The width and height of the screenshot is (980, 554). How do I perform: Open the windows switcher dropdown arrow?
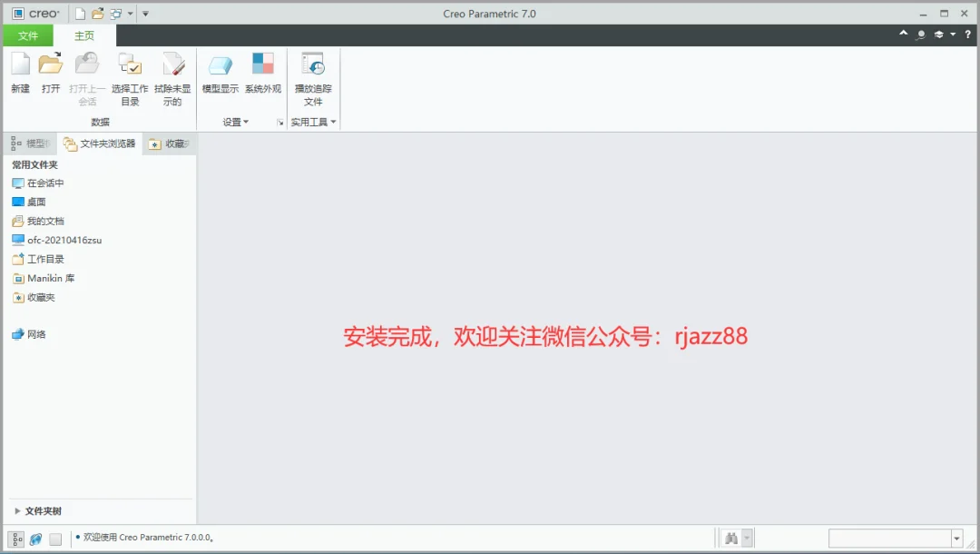tap(130, 14)
